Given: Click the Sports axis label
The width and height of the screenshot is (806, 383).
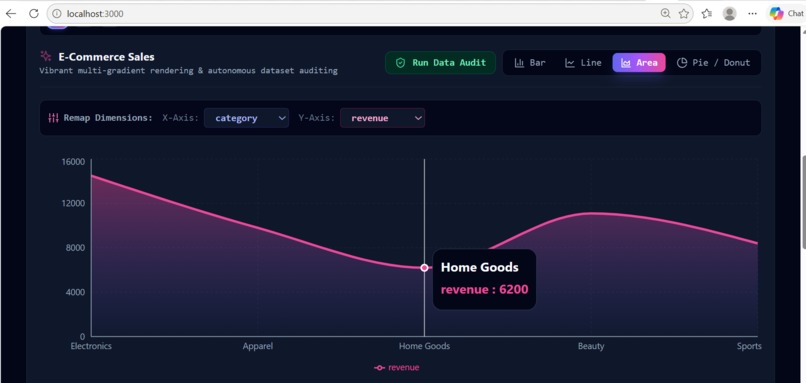Looking at the screenshot, I should (749, 346).
